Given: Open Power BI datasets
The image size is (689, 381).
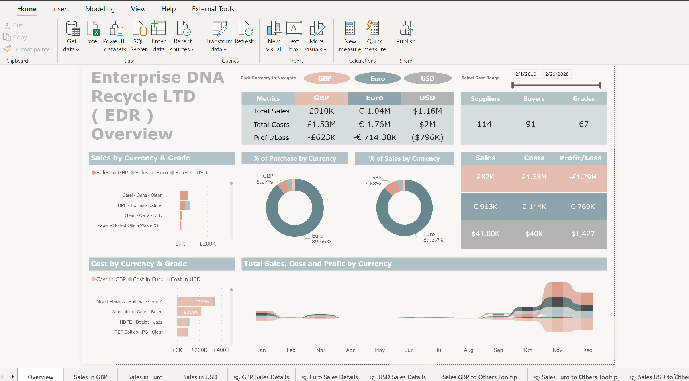Looking at the screenshot, I should click(114, 36).
